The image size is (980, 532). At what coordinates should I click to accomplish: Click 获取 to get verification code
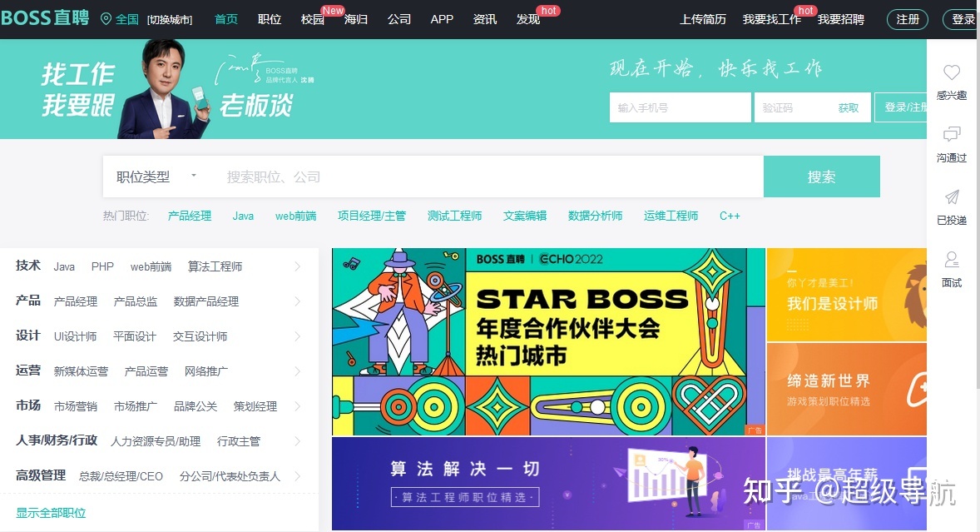tap(848, 108)
